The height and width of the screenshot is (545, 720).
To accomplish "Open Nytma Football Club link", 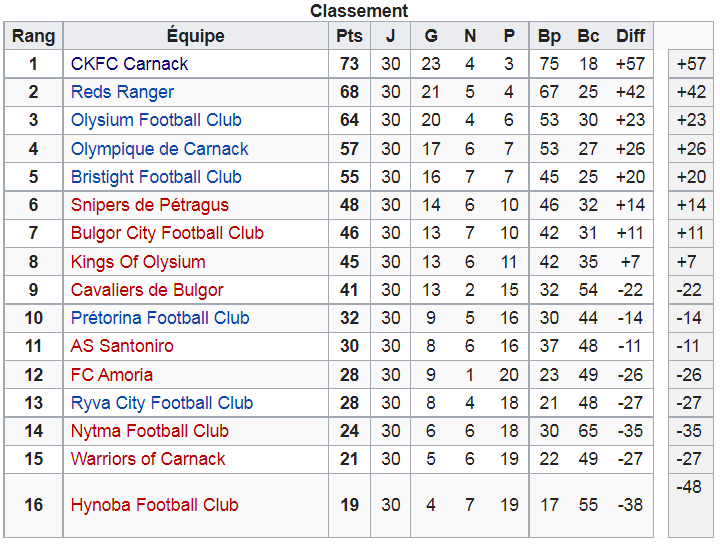I will [150, 431].
